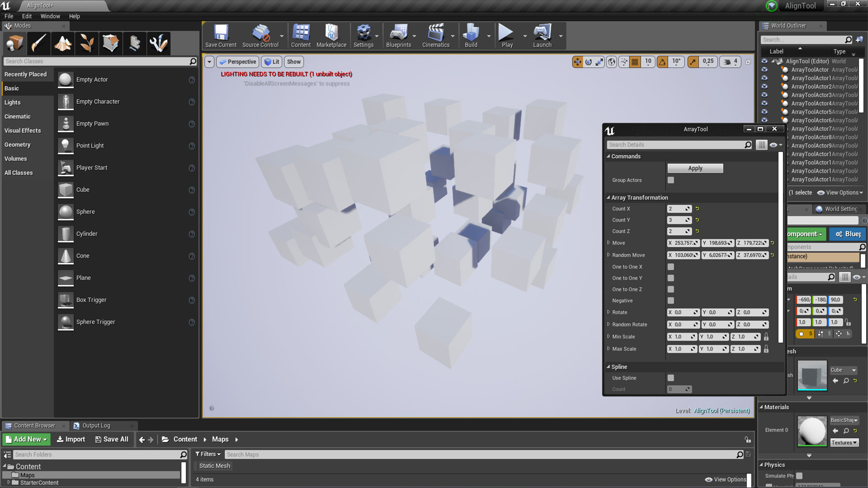Activate Geometry Editing mode

tap(111, 43)
